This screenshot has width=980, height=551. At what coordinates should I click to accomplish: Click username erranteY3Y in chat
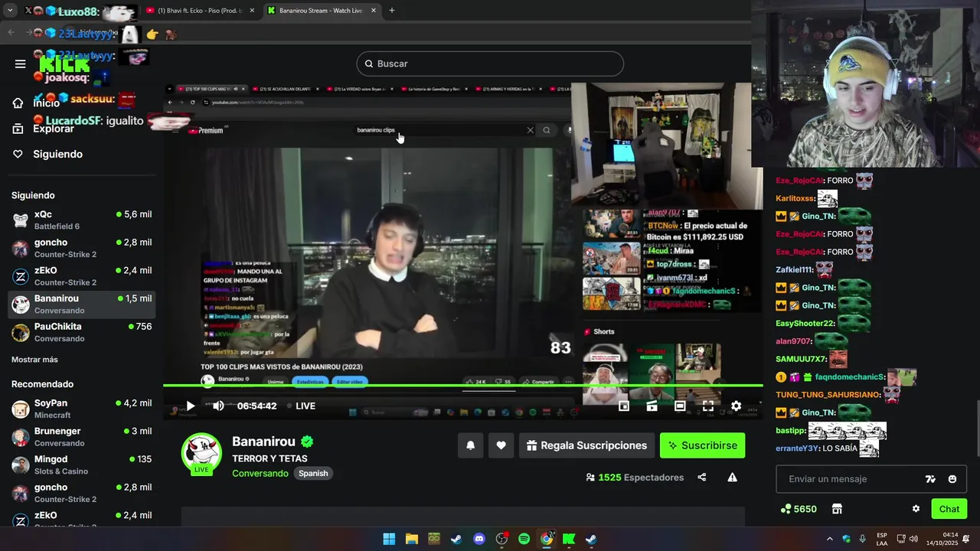pyautogui.click(x=796, y=448)
